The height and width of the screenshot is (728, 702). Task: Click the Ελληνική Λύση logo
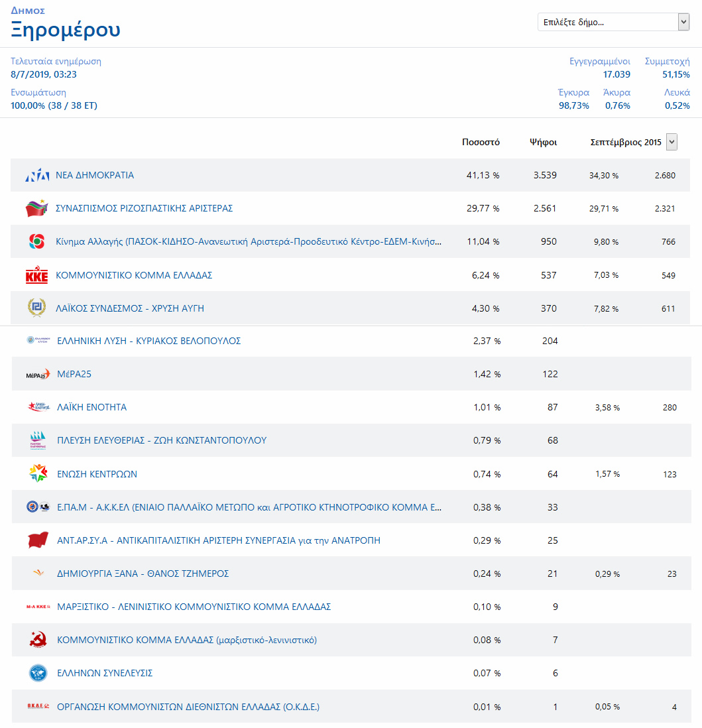tap(38, 340)
